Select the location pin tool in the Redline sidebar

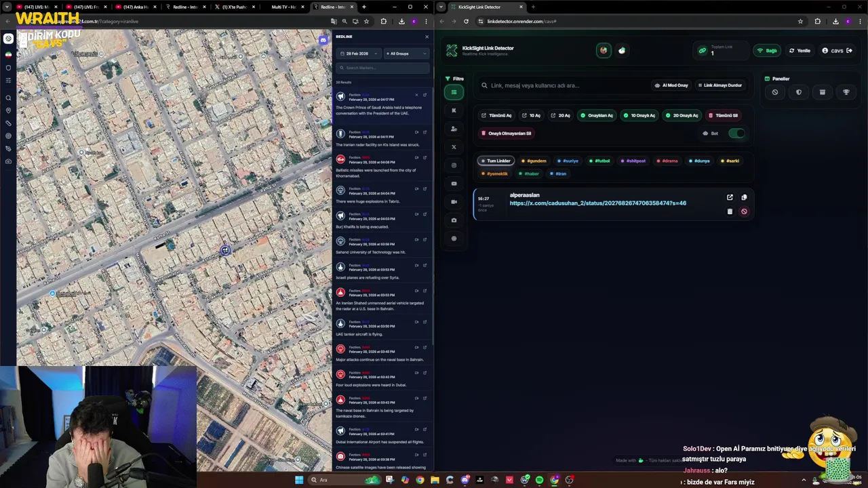8,110
